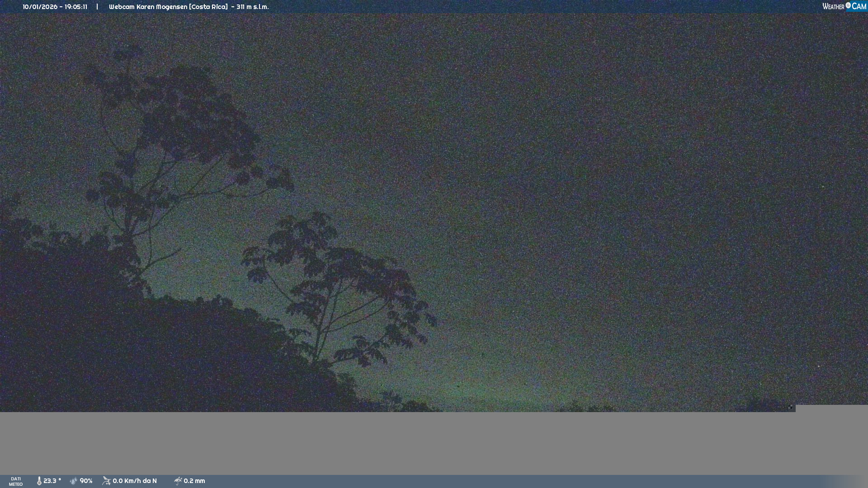Click the fullscreen expand arrows icon
The width and height of the screenshot is (868, 488).
pyautogui.click(x=791, y=408)
